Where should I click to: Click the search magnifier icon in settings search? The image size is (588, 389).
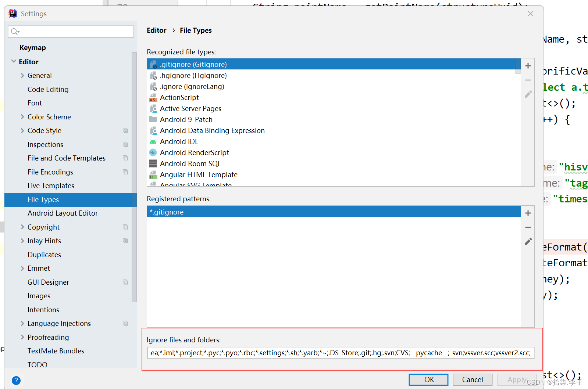pyautogui.click(x=15, y=32)
